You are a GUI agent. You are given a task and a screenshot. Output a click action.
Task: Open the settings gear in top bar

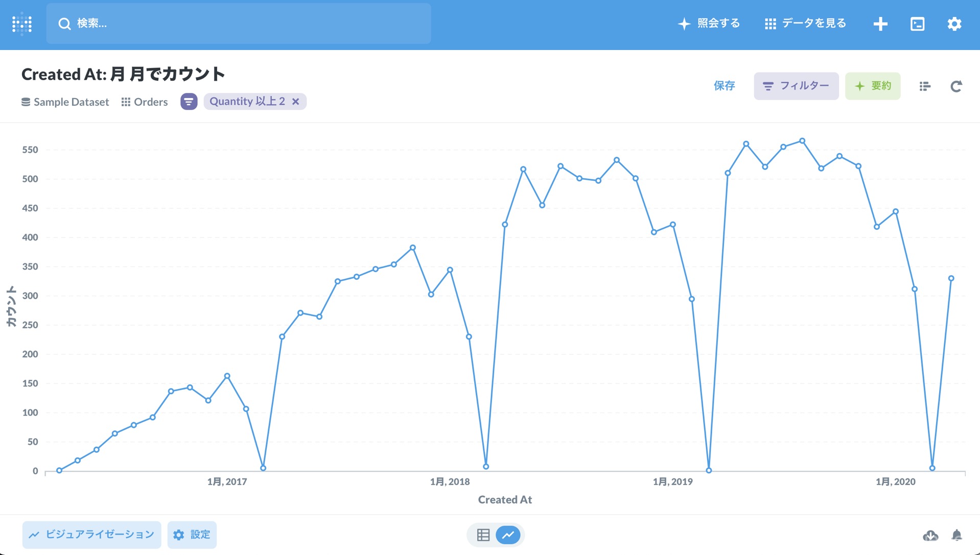click(954, 24)
